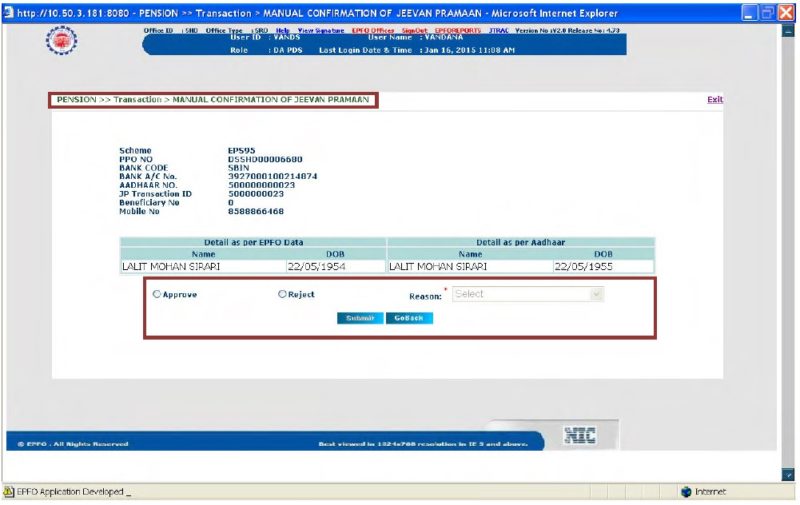Open the Help link in header
This screenshot has width=800, height=505.
tap(282, 31)
